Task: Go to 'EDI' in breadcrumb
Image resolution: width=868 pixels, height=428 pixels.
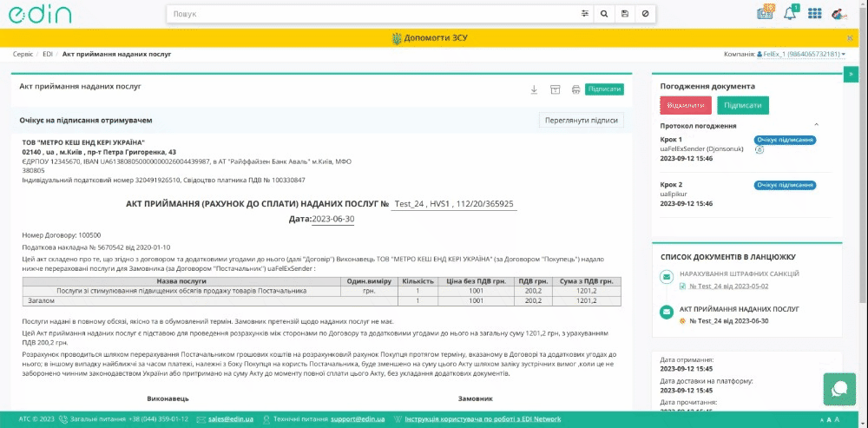Action: pos(48,55)
